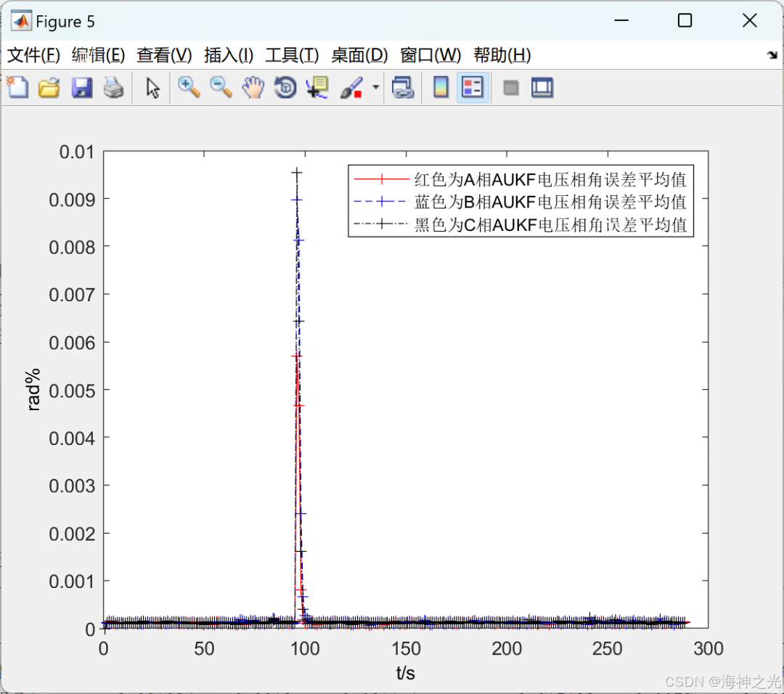Open the 编辑(E) menu
Viewport: 784px width, 694px height.
[98, 55]
